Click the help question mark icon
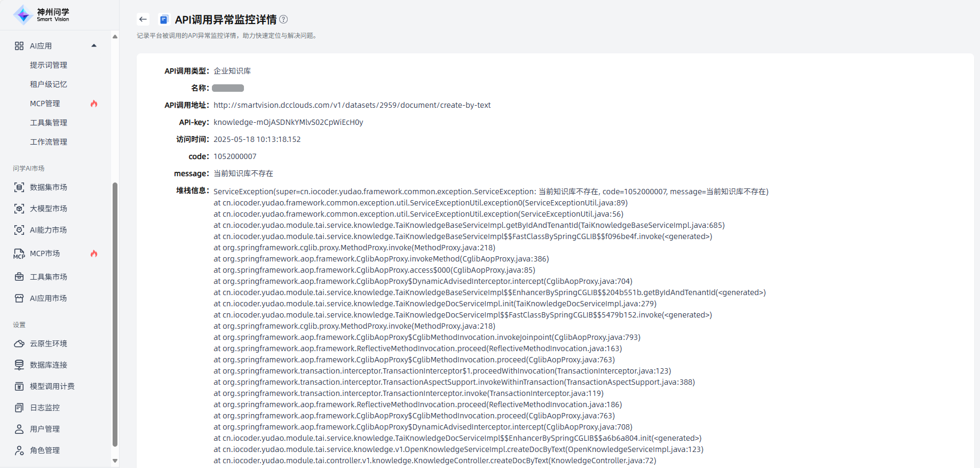The image size is (980, 468). tap(283, 20)
